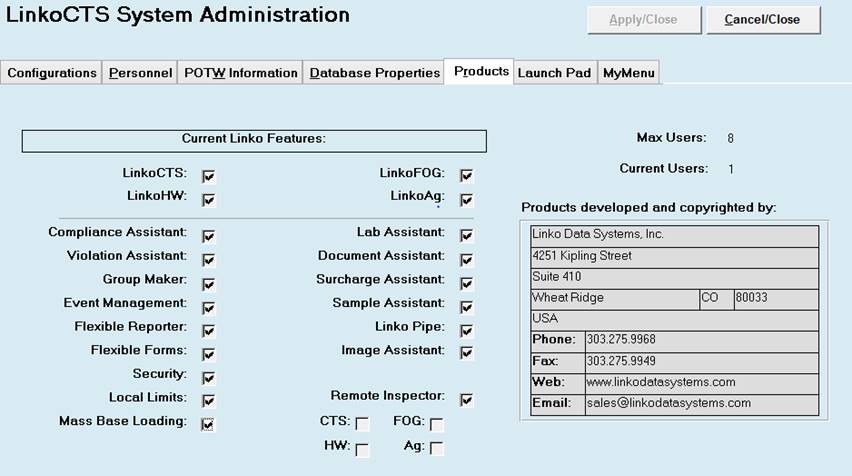Check the HW checkbox under Remote Inspector

[x=362, y=449]
